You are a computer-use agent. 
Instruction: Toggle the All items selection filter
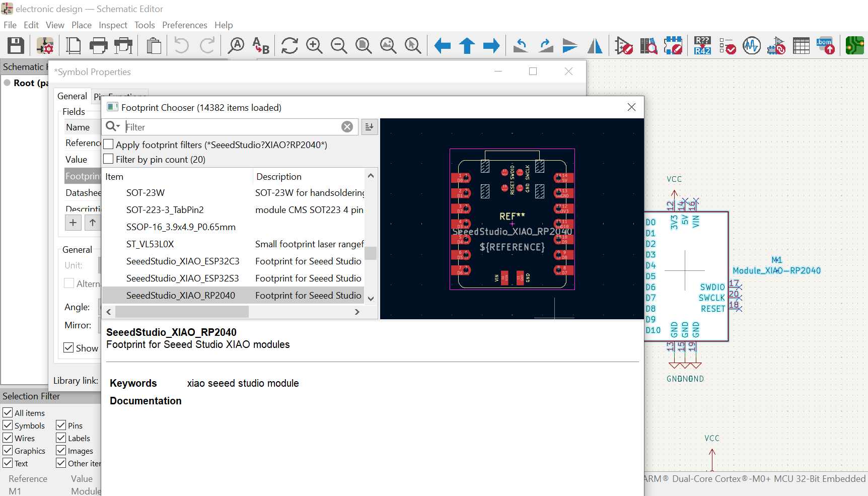8,412
